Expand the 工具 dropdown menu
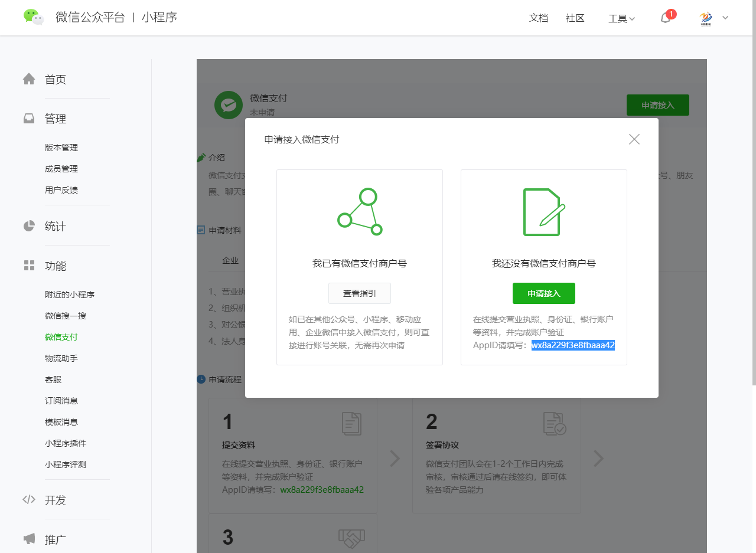 [x=621, y=18]
